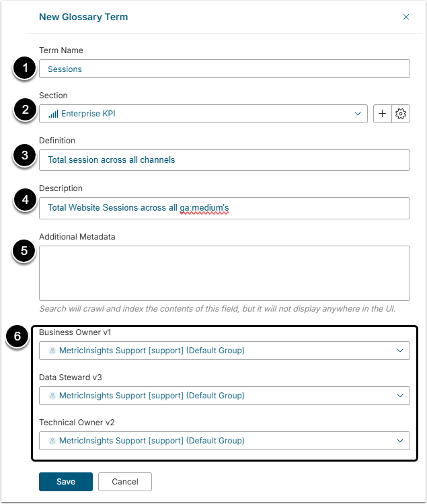427x504 pixels.
Task: Save the new glossary term
Action: 66,482
